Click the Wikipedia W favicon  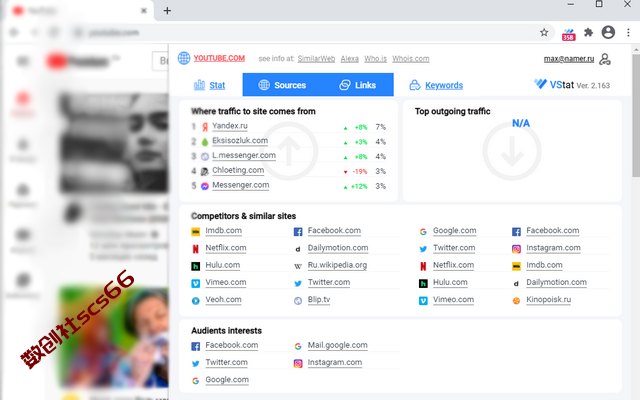[x=298, y=267]
